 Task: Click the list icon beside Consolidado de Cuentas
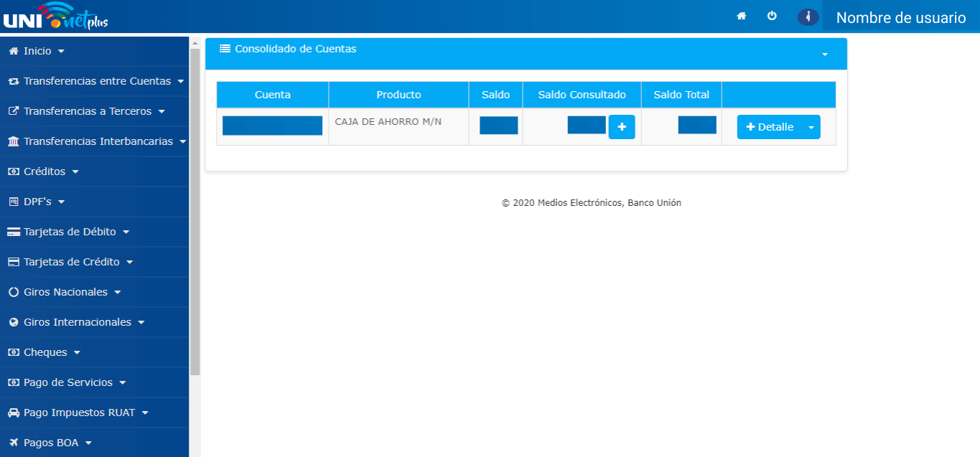[x=225, y=49]
